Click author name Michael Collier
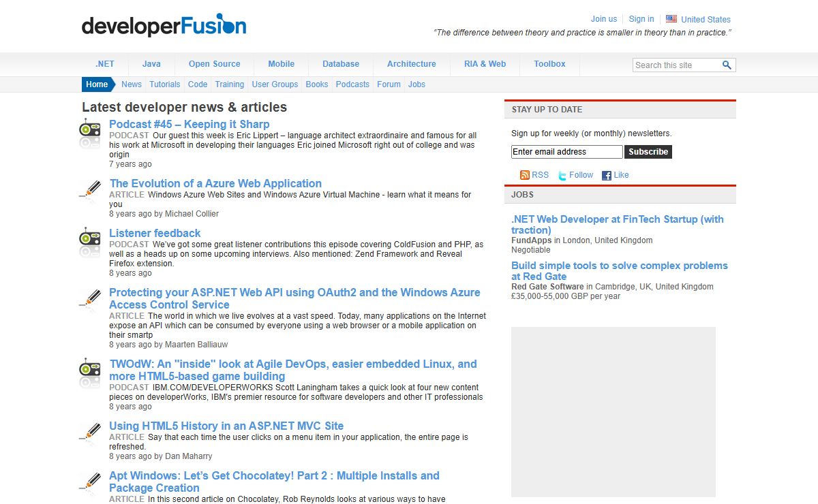Image resolution: width=818 pixels, height=504 pixels. coord(192,214)
